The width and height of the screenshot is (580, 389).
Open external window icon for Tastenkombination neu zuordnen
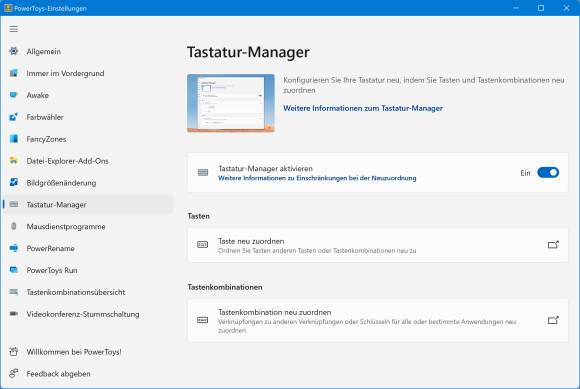pos(553,320)
